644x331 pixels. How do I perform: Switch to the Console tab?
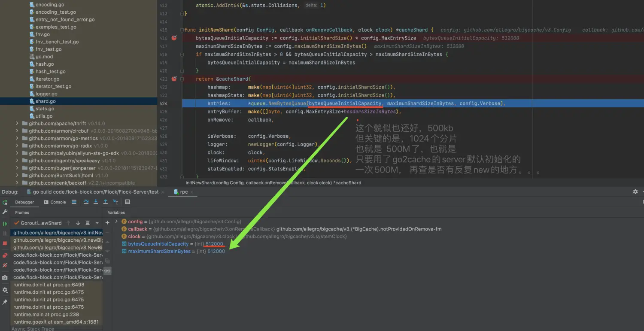click(55, 202)
